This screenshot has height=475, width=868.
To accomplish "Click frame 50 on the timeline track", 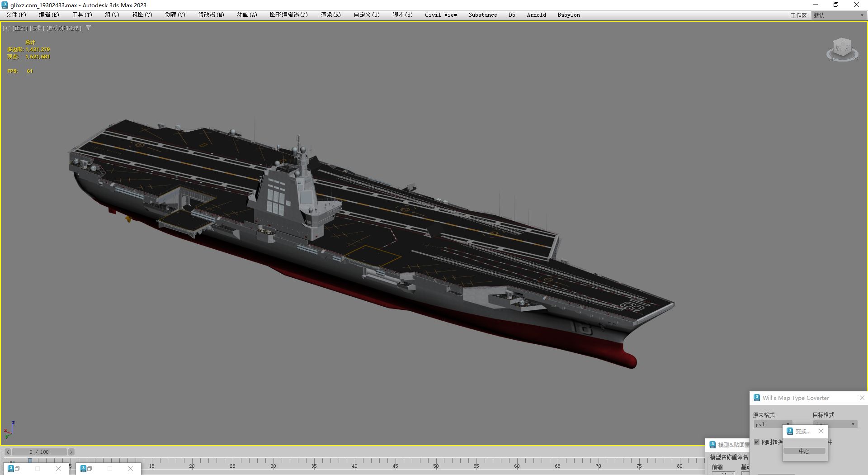I will tap(436, 462).
